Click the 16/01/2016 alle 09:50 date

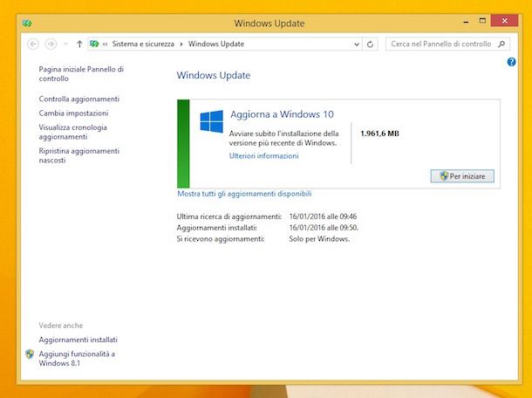click(324, 228)
